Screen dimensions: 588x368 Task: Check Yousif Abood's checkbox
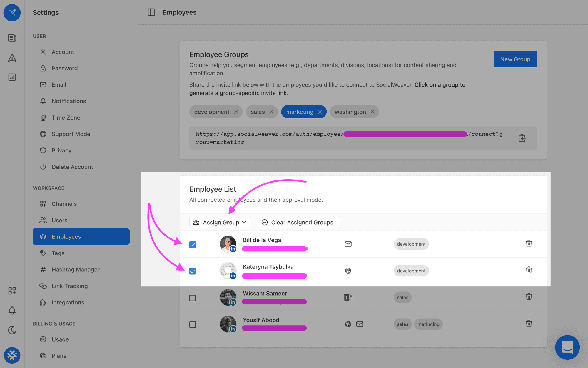coord(193,324)
